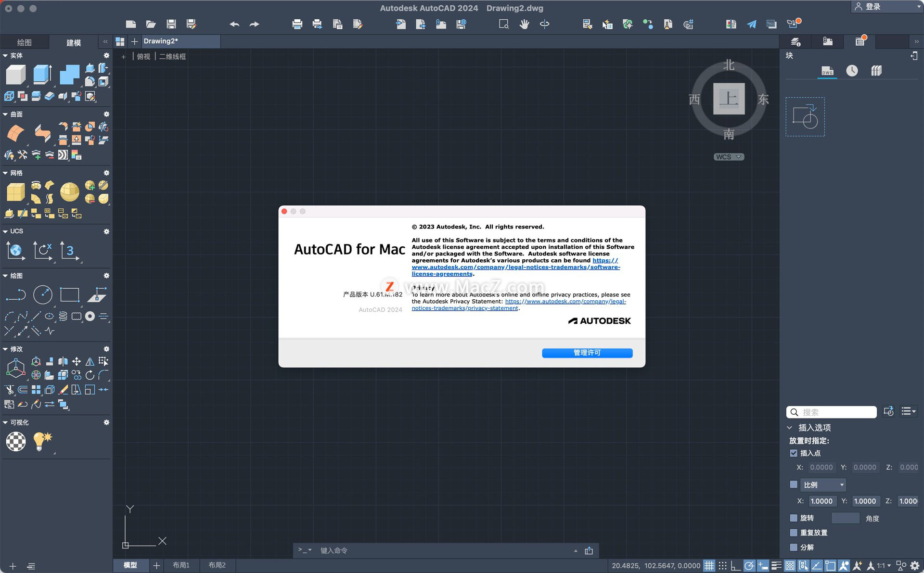Screen dimensions: 924x573
Task: Toggle grid display in status bar
Action: [709, 566]
